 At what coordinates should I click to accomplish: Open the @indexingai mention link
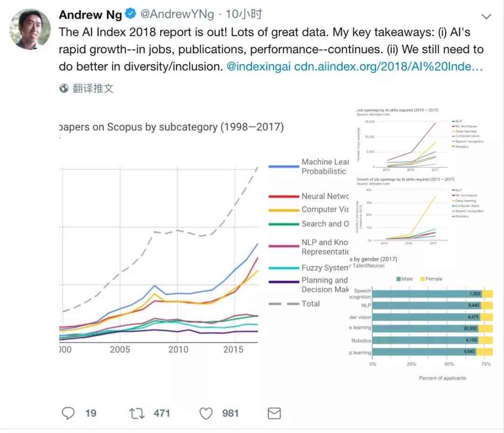pos(259,67)
